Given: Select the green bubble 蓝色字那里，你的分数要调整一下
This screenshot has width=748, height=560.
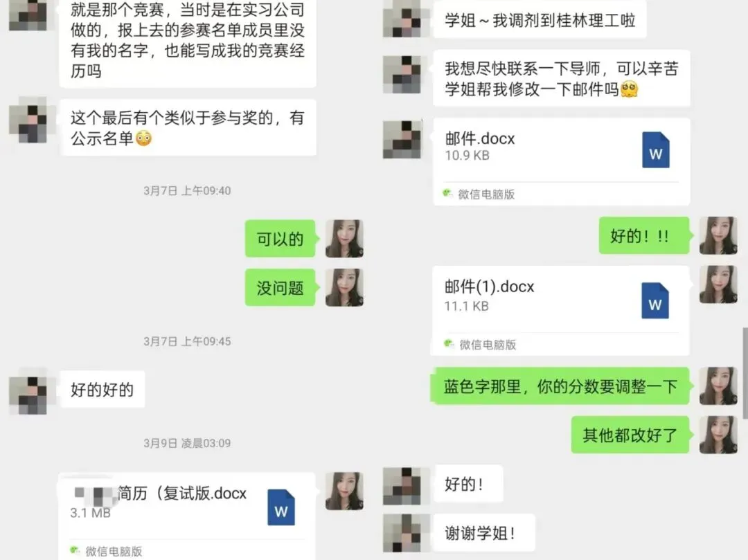Looking at the screenshot, I should coord(560,386).
